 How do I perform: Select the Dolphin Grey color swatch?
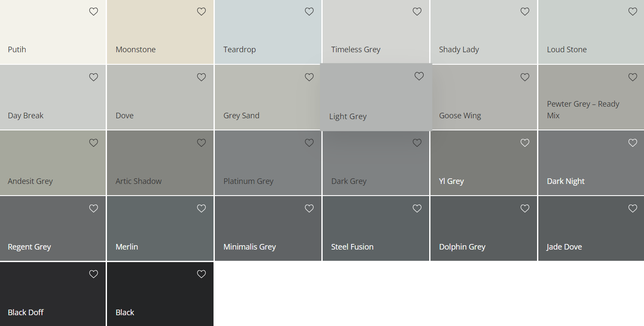click(484, 228)
